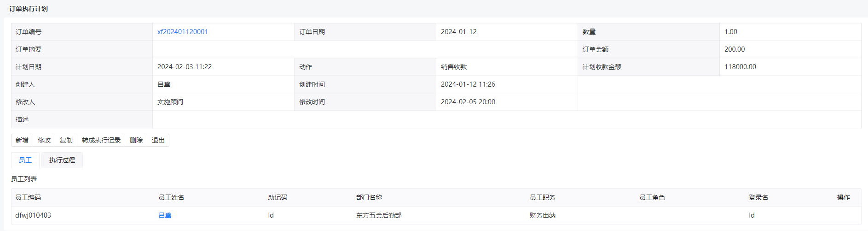Click 转成执行记录 button
The height and width of the screenshot is (231, 868).
101,140
